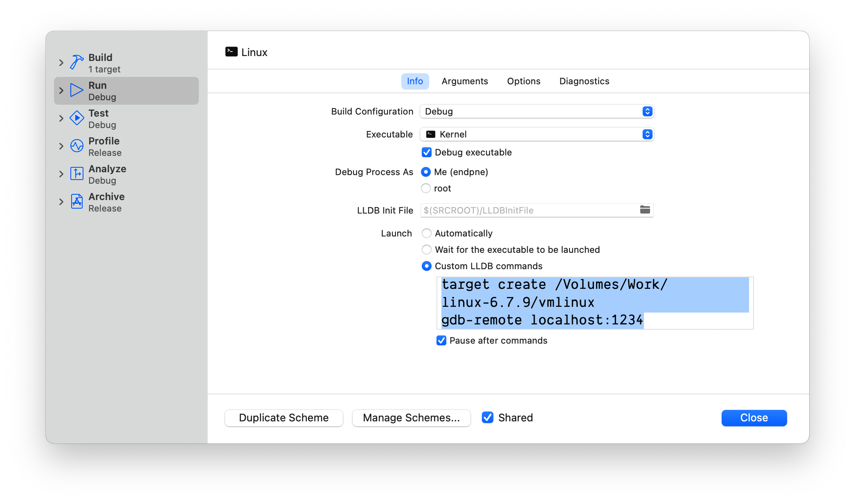Viewport: 855px width, 504px height.
Task: Select the Run play triangle icon
Action: pyautogui.click(x=76, y=90)
